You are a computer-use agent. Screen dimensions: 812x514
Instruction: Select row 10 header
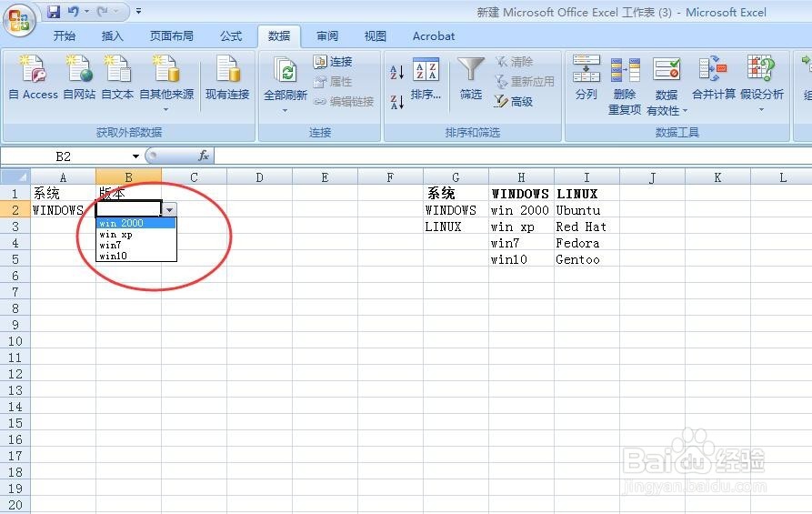pos(15,341)
